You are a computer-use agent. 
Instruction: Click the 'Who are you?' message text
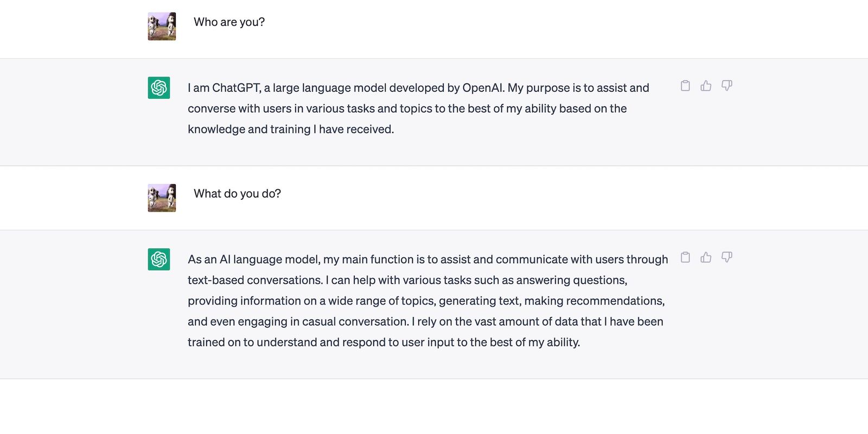[229, 22]
